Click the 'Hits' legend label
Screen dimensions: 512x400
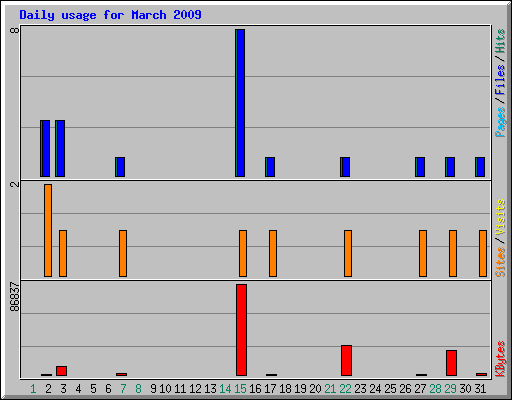pos(500,41)
